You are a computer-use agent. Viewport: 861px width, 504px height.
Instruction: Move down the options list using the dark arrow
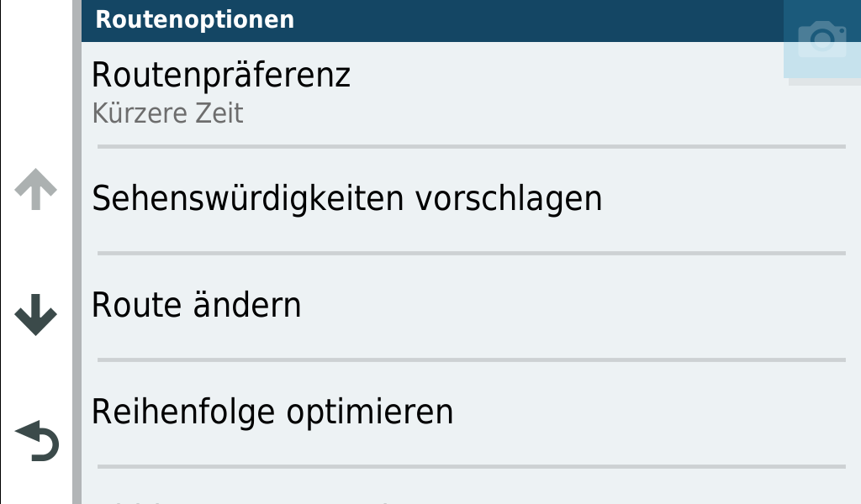[35, 317]
